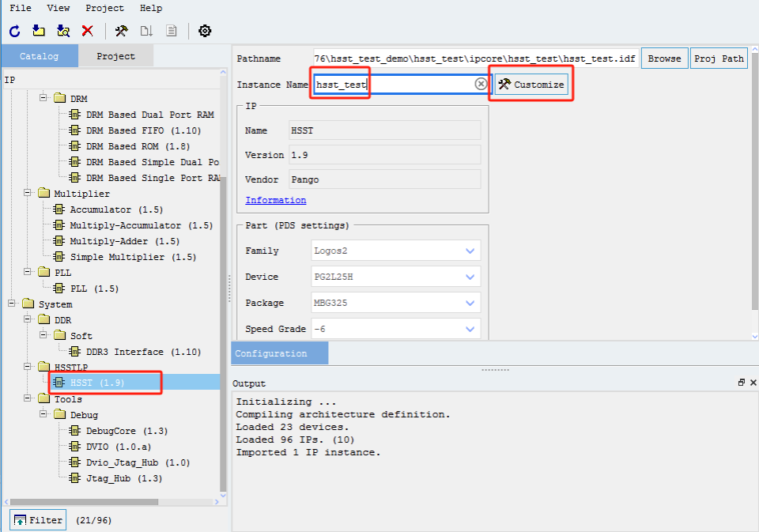Collapse the Tools folder node

tap(28, 398)
